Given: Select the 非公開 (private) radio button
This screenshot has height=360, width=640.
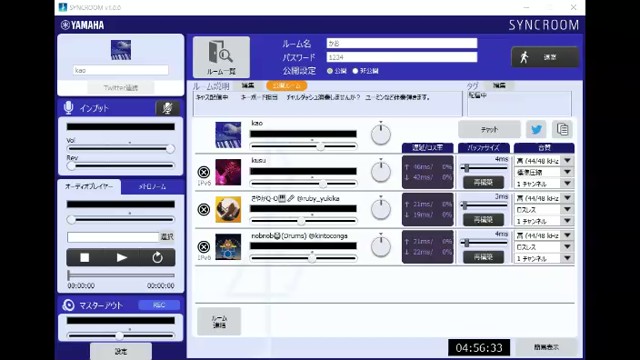Looking at the screenshot, I should tap(355, 71).
